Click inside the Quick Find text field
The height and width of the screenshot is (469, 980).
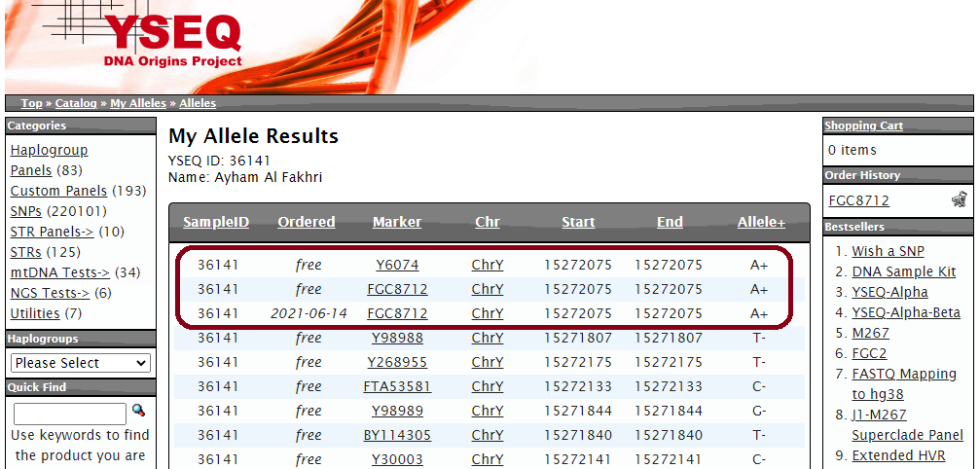coord(69,413)
